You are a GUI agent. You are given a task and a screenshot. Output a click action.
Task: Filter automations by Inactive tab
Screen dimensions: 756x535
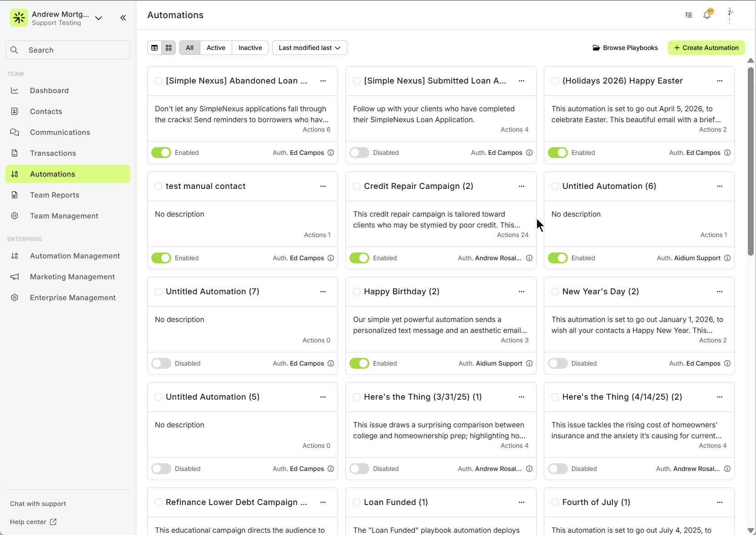(x=250, y=48)
